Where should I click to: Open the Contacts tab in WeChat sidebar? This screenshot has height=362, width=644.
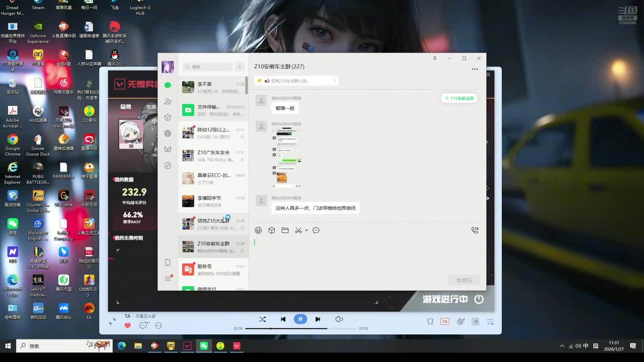[168, 101]
